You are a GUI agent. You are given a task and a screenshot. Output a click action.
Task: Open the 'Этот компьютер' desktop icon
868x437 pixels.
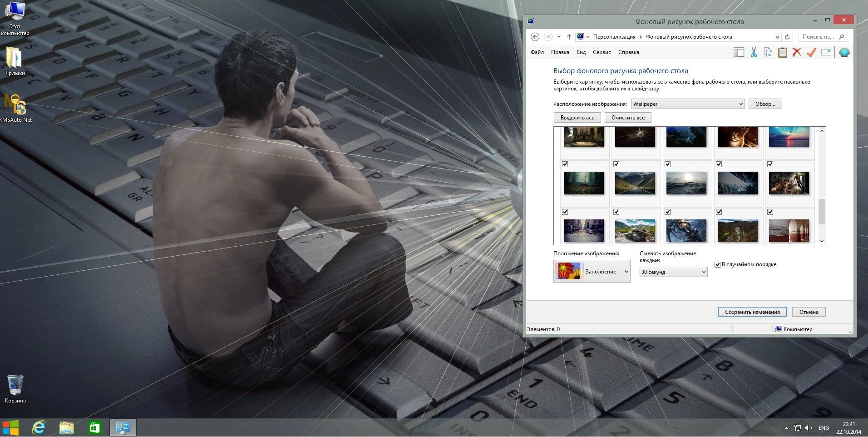coord(15,19)
